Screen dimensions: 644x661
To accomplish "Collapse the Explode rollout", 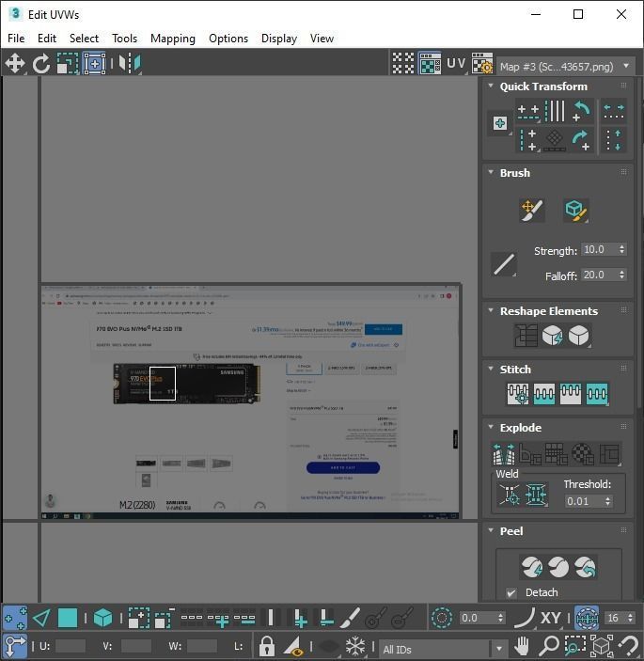I will 491,427.
